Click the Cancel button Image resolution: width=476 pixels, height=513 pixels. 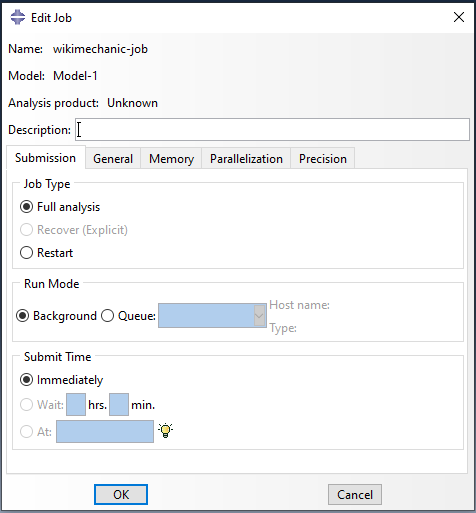355,494
